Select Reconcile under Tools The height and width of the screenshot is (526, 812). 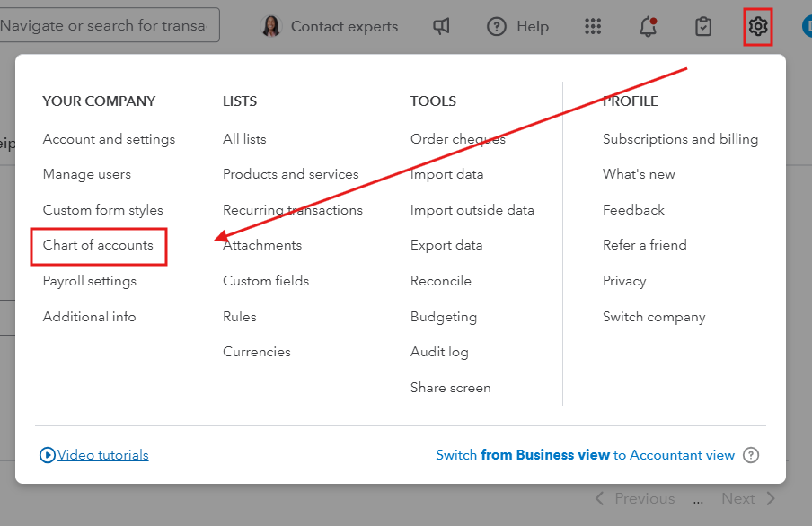coord(441,281)
